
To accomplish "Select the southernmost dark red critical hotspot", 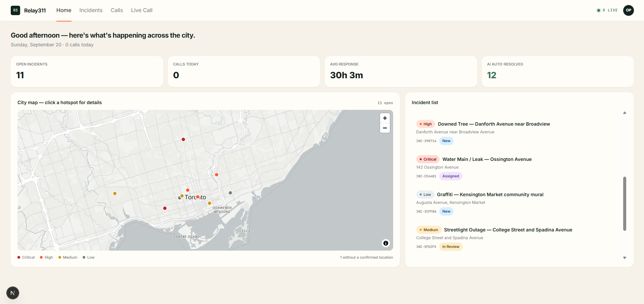I will pyautogui.click(x=165, y=208).
